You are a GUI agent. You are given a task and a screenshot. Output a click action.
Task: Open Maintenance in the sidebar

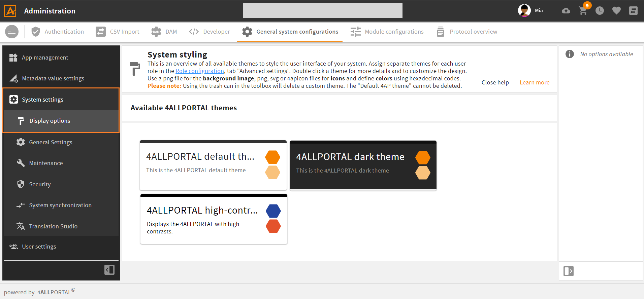[61, 163]
